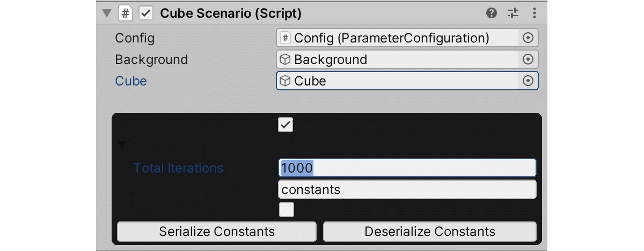Click the script hash icon in header
The width and height of the screenshot is (644, 251).
[x=125, y=13]
